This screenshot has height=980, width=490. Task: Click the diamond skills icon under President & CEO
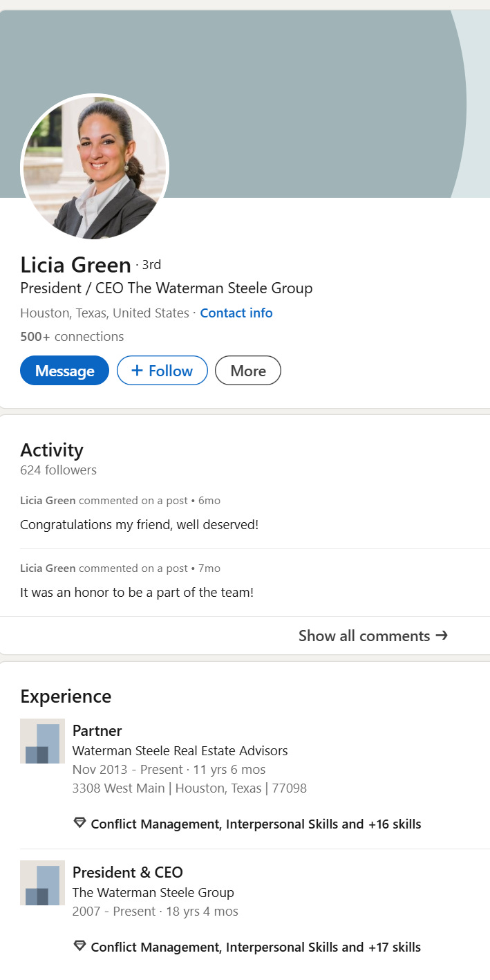point(79,946)
